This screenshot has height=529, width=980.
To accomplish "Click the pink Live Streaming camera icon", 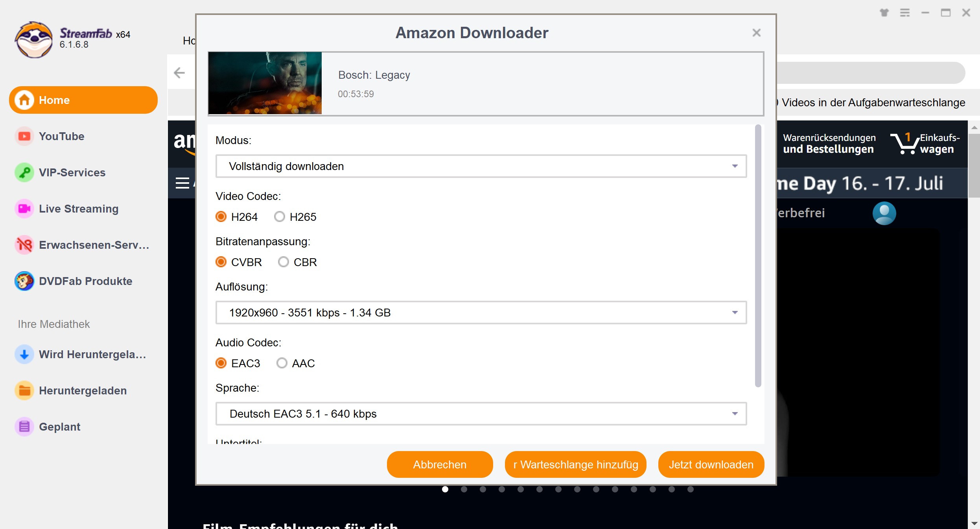I will click(x=24, y=209).
